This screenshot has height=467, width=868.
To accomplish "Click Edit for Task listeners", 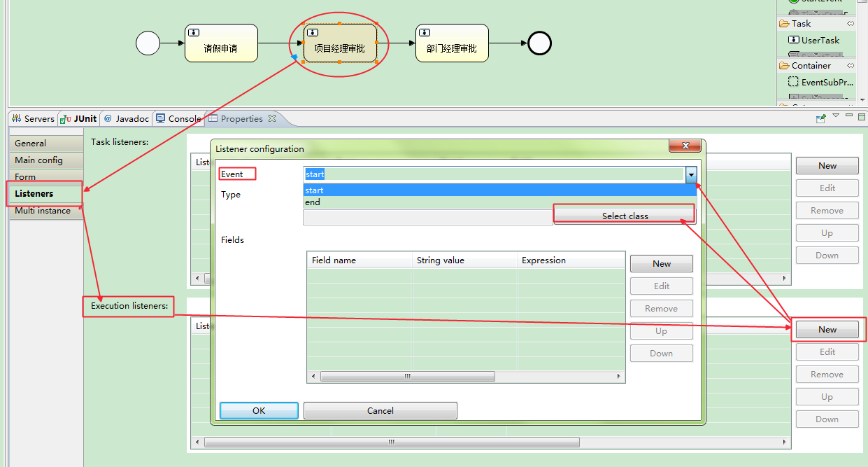I will click(x=827, y=188).
